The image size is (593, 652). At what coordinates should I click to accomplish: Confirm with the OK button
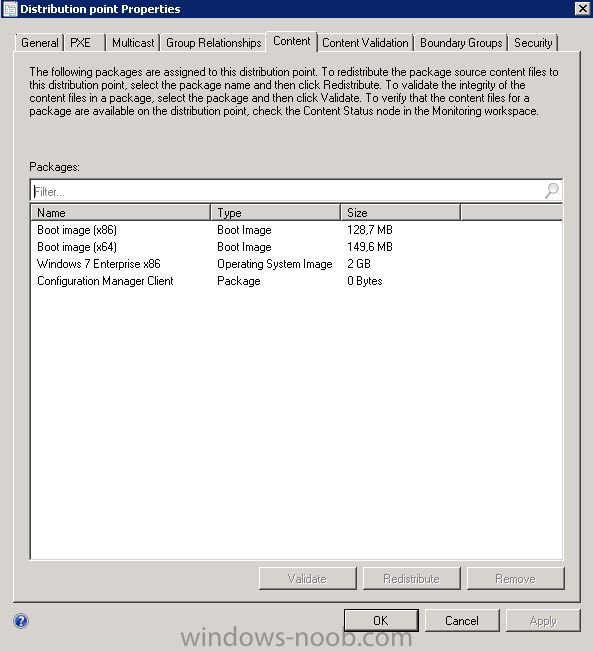[x=381, y=620]
